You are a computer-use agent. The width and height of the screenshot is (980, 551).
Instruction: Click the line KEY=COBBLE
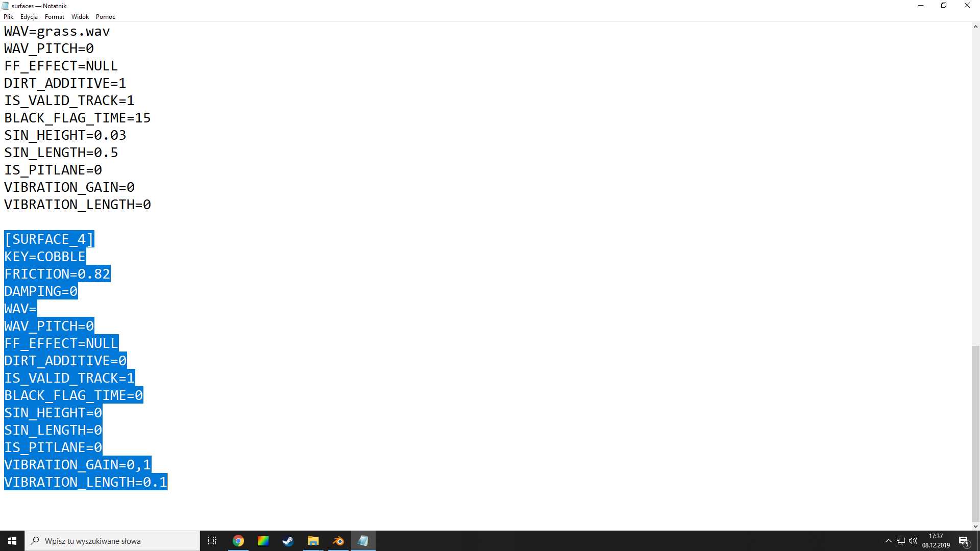45,257
